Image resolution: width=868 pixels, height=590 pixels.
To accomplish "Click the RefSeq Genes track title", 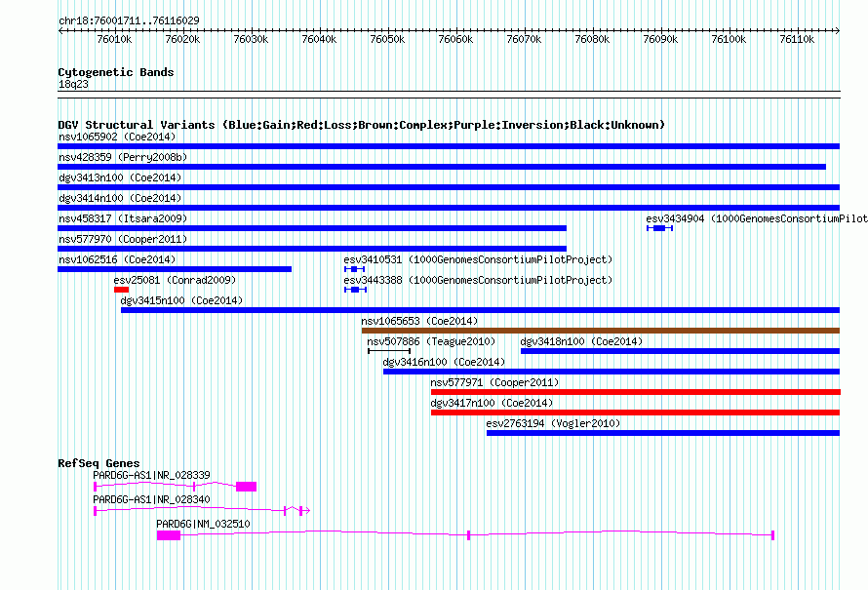I will coord(99,463).
